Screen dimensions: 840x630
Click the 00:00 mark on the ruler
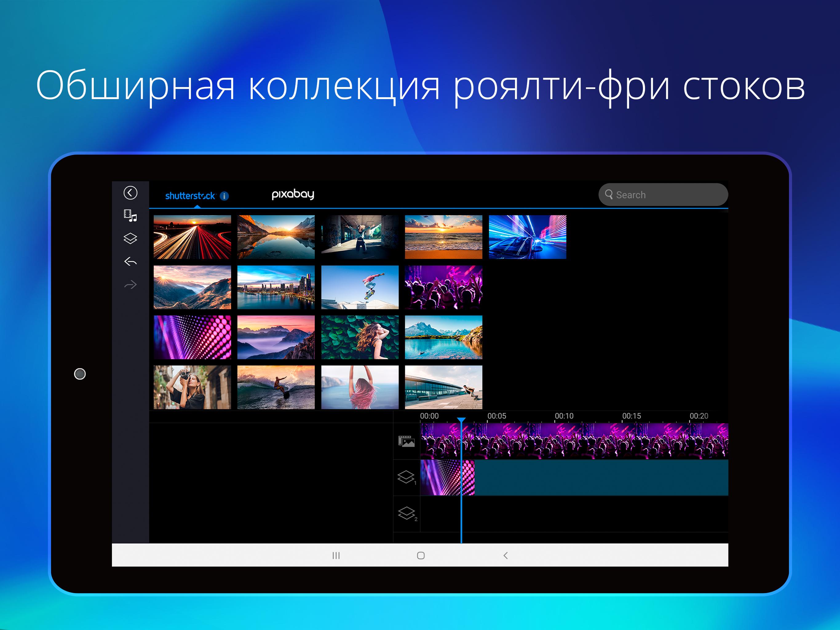pyautogui.click(x=429, y=416)
